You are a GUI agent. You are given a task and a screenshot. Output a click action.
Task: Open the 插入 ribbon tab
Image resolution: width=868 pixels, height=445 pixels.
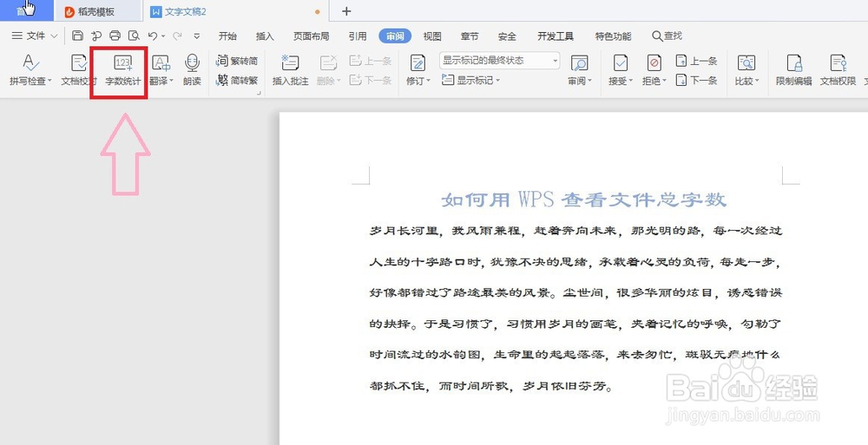click(265, 36)
